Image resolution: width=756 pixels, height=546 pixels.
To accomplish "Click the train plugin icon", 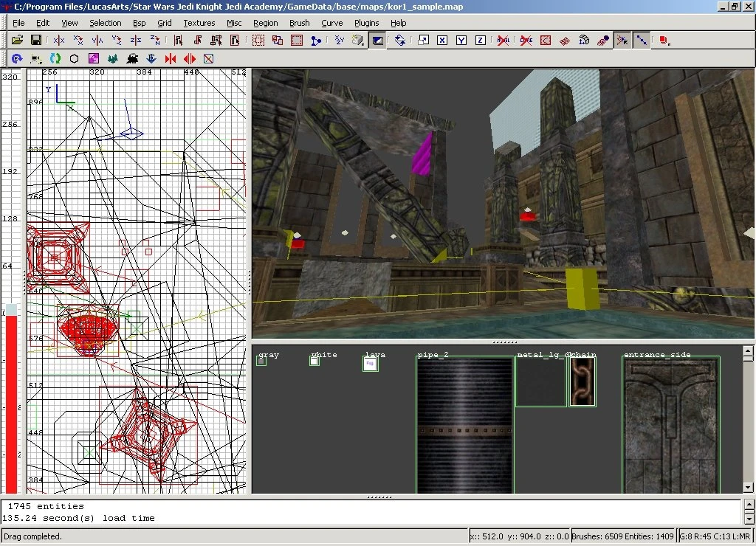I will tap(132, 58).
